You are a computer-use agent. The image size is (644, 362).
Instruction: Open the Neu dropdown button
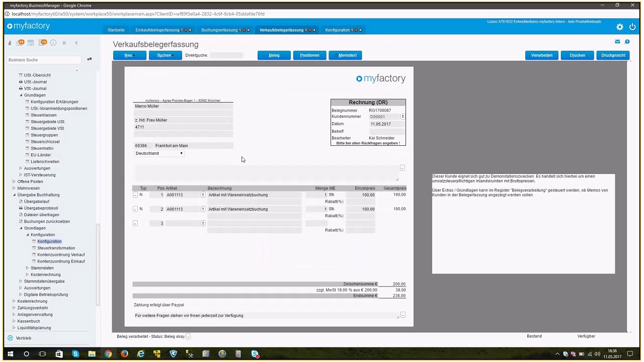click(x=130, y=55)
